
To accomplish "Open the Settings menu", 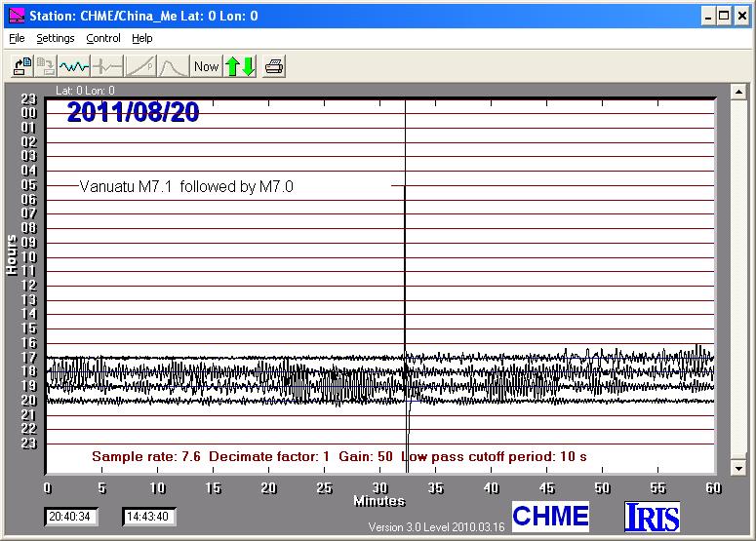I will click(56, 39).
